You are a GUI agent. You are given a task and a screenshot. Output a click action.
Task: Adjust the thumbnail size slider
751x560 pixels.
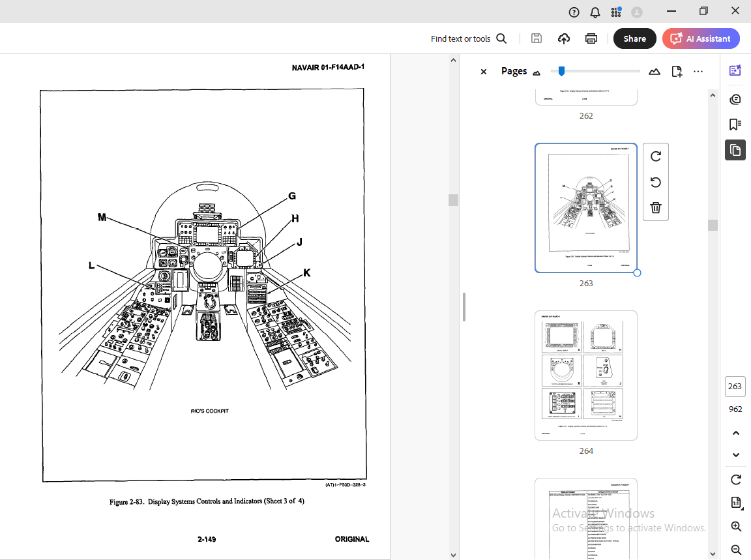point(562,70)
